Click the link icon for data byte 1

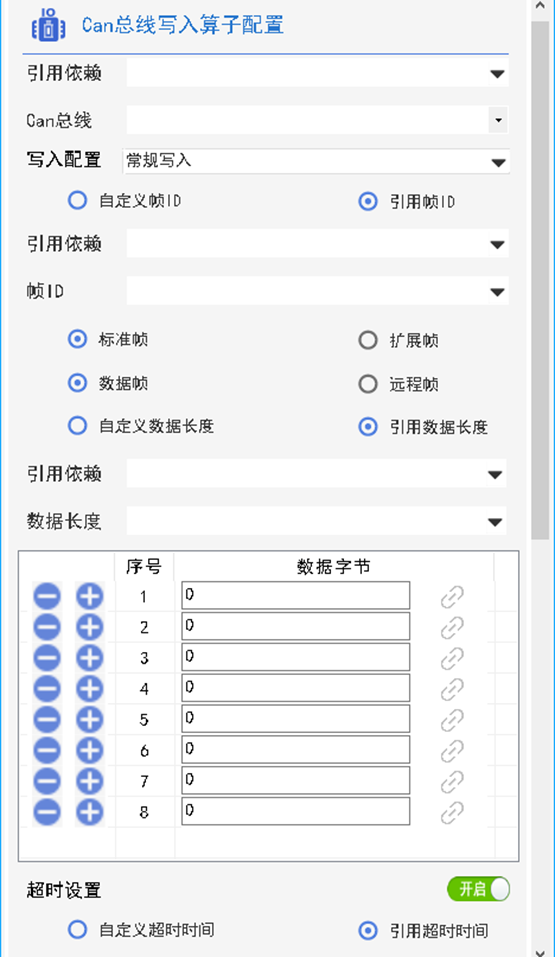coord(452,596)
